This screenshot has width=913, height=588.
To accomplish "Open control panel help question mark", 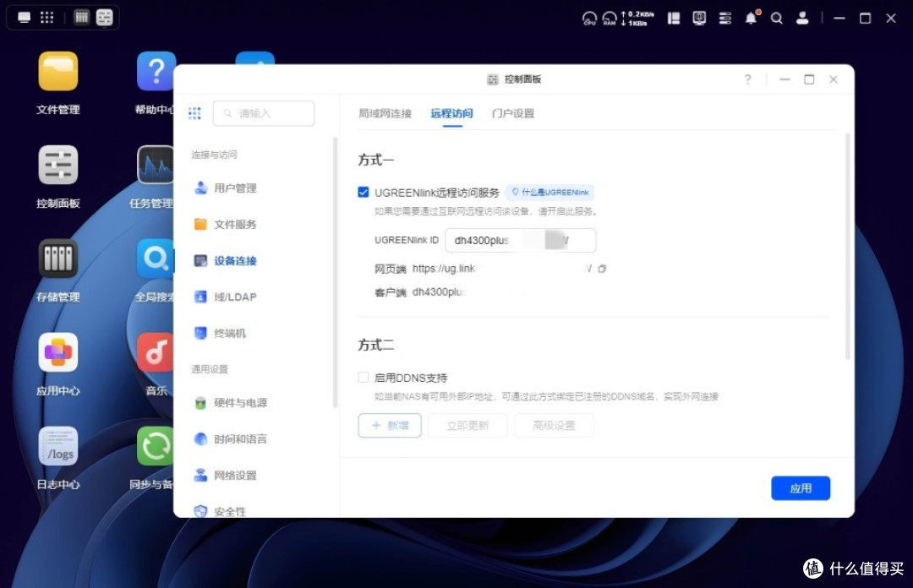I will click(x=747, y=79).
